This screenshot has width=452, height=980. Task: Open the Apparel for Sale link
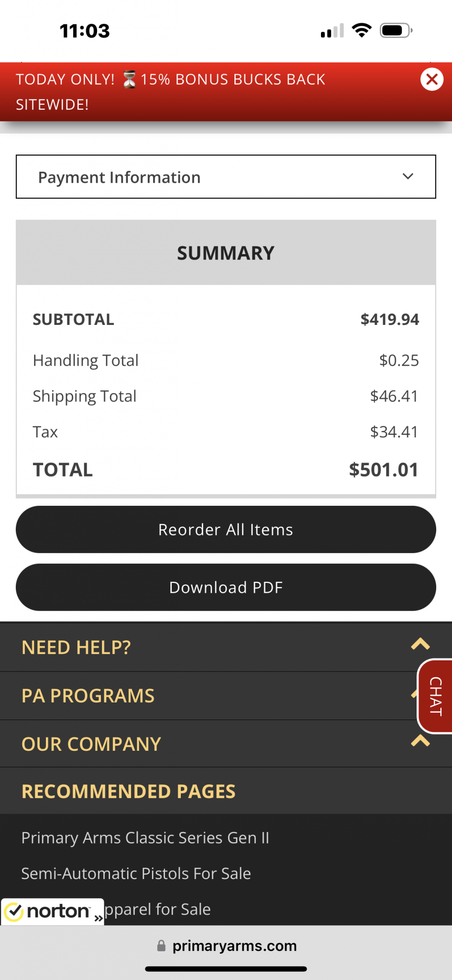158,909
